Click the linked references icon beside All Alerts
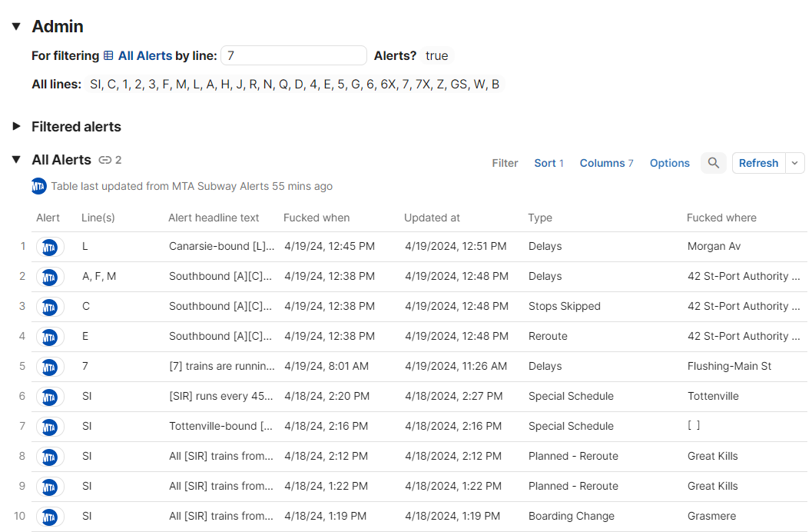Screen dimensions: 812x532 tap(105, 160)
